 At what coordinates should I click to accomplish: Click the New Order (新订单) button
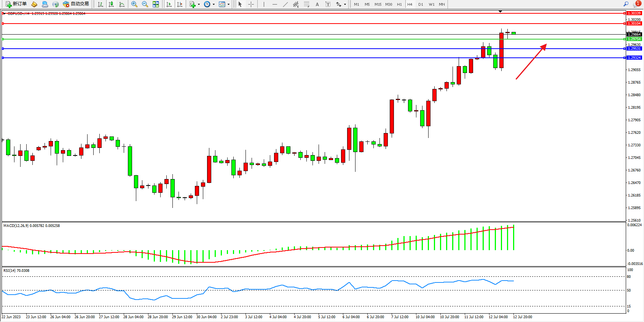tap(16, 4)
